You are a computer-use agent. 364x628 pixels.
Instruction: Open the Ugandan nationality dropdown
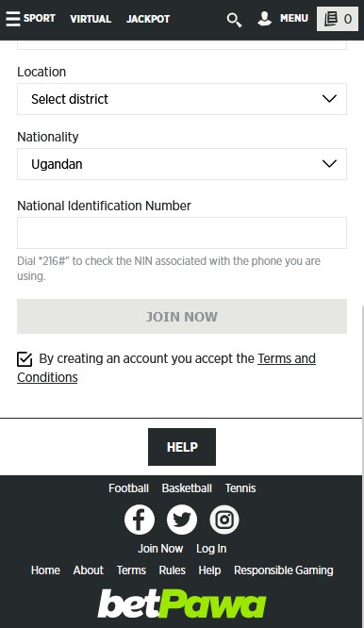coord(182,164)
